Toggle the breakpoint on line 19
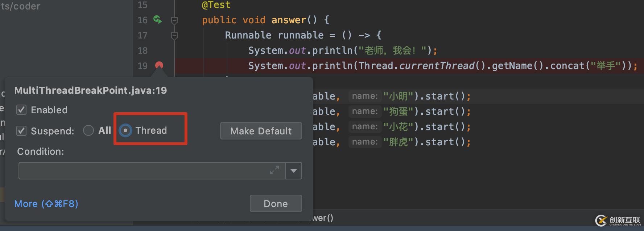This screenshot has height=231, width=644. click(159, 65)
